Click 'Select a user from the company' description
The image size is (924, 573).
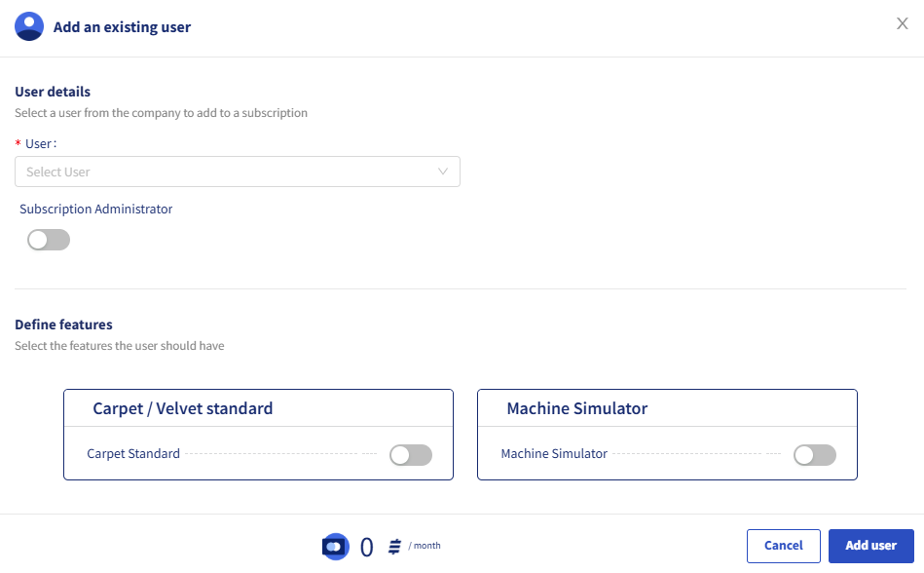click(161, 113)
